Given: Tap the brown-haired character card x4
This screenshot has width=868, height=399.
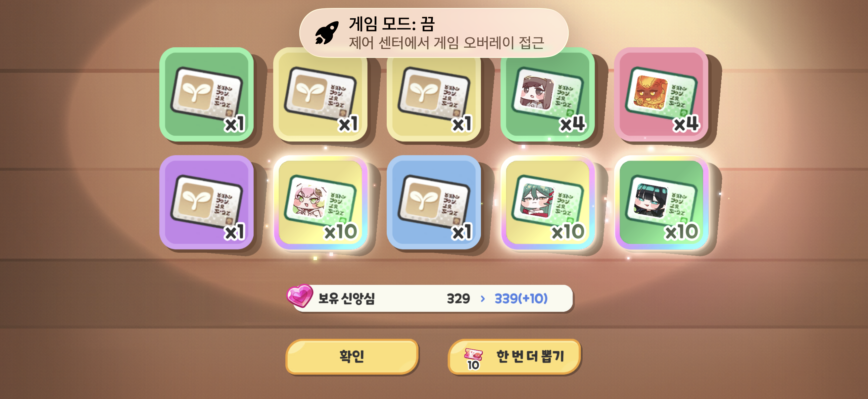Looking at the screenshot, I should coord(547,94).
